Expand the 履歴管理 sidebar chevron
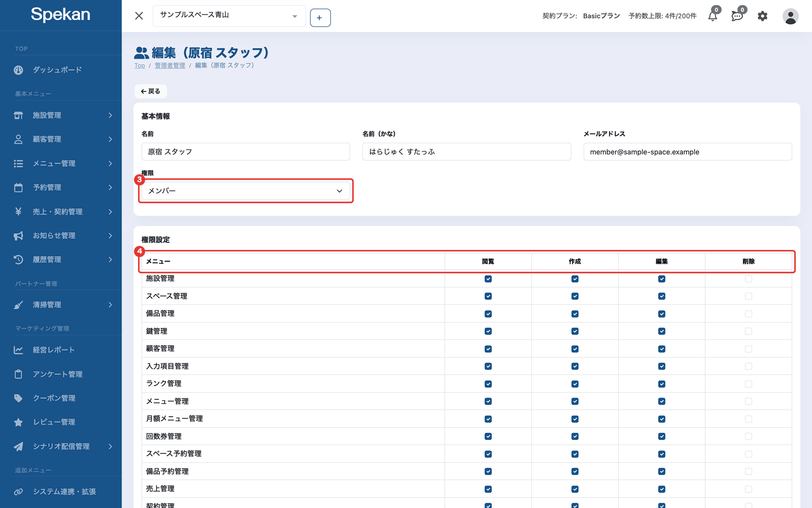The height and width of the screenshot is (508, 812). (110, 260)
